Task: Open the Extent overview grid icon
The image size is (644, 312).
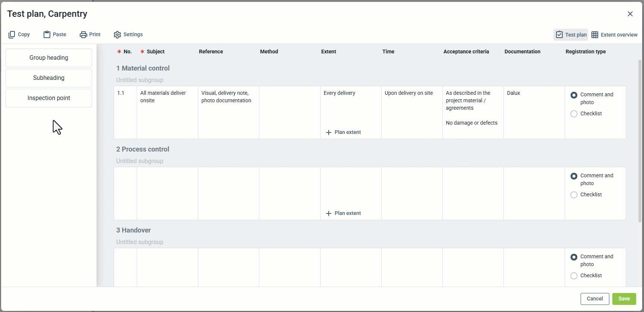Action: coord(595,35)
